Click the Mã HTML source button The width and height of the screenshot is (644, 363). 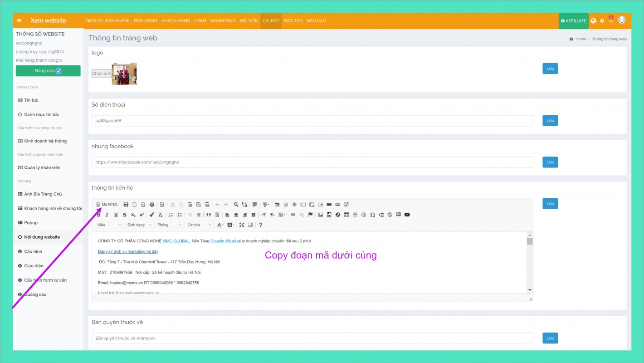point(107,205)
